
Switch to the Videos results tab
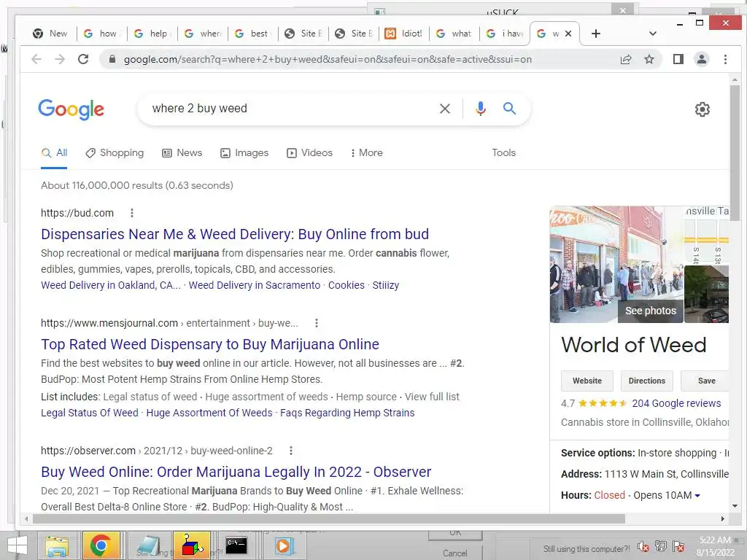click(x=309, y=153)
